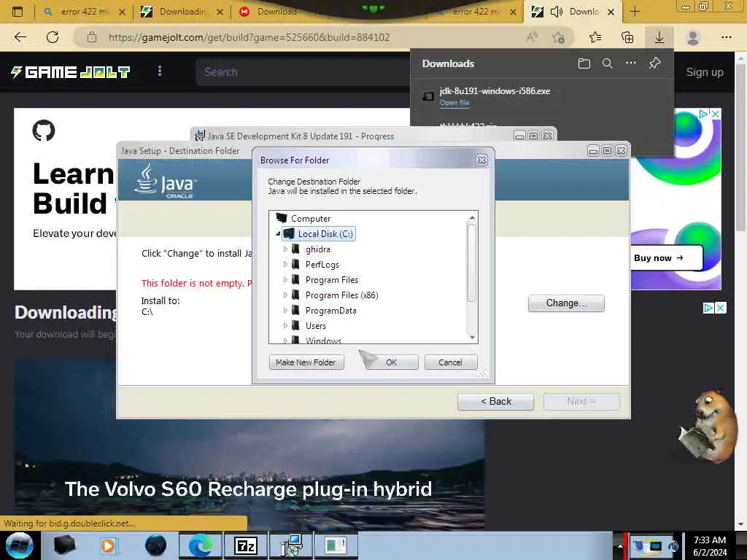The image size is (747, 560).
Task: Open Microsoft Edge taskbar icon
Action: (201, 545)
